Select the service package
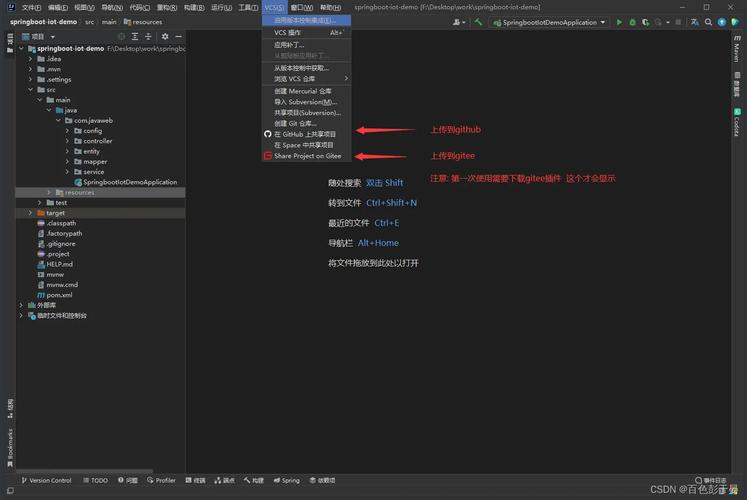Screen dimensions: 747x500 [89, 171]
